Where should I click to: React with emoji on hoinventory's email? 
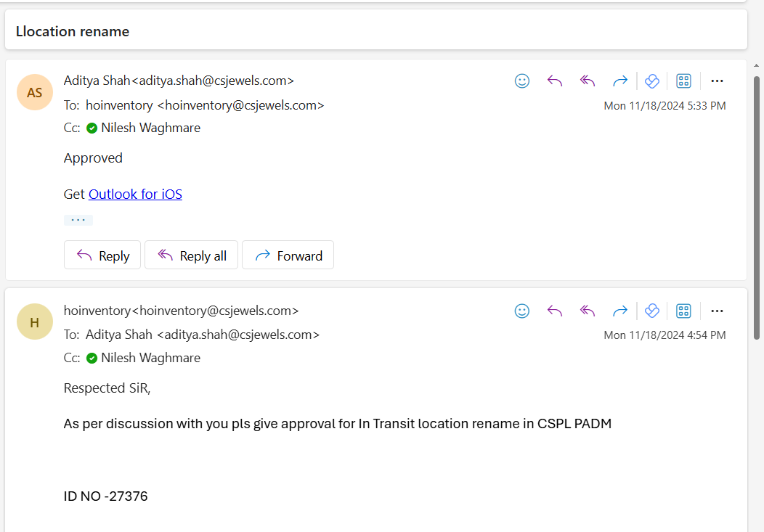click(x=522, y=311)
